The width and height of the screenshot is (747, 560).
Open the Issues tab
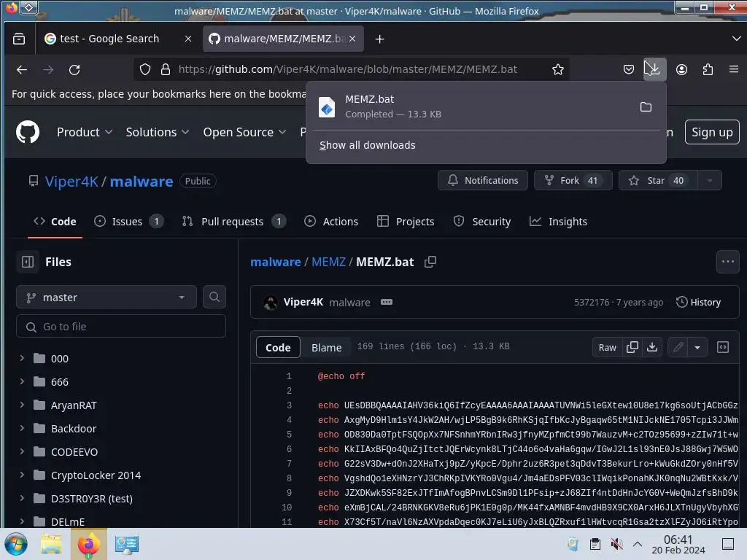128,222
